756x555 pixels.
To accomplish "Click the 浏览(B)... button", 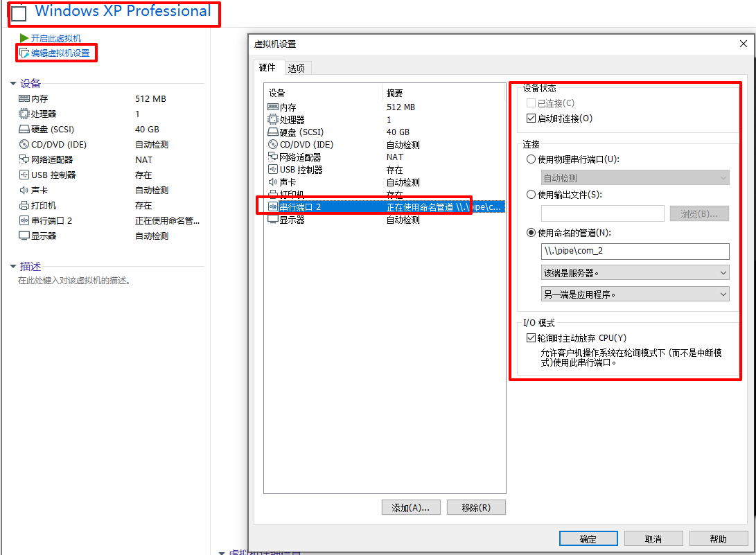I will 699,213.
